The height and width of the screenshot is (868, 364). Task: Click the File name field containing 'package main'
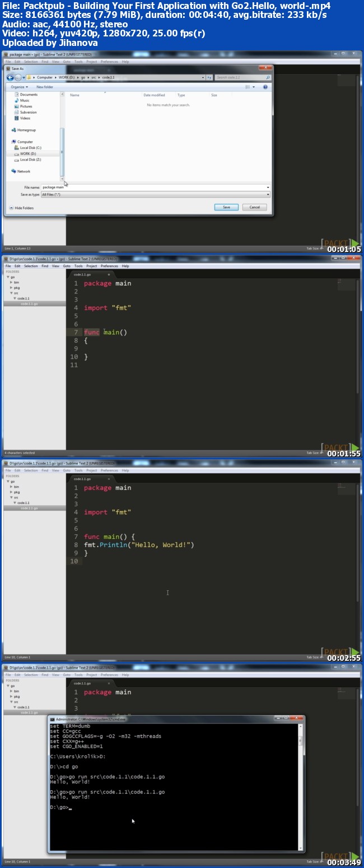point(156,187)
